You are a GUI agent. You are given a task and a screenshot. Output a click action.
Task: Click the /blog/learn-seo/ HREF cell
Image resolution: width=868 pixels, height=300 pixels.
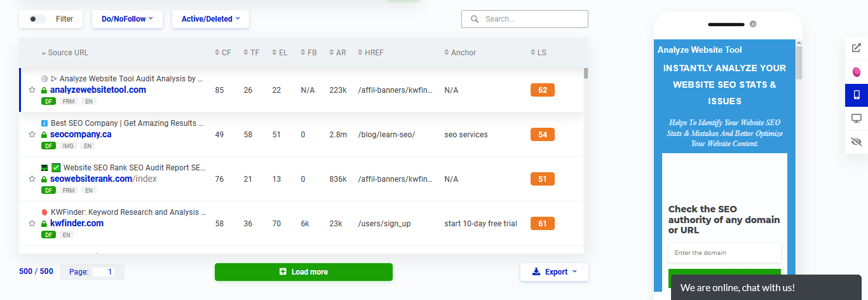(386, 135)
